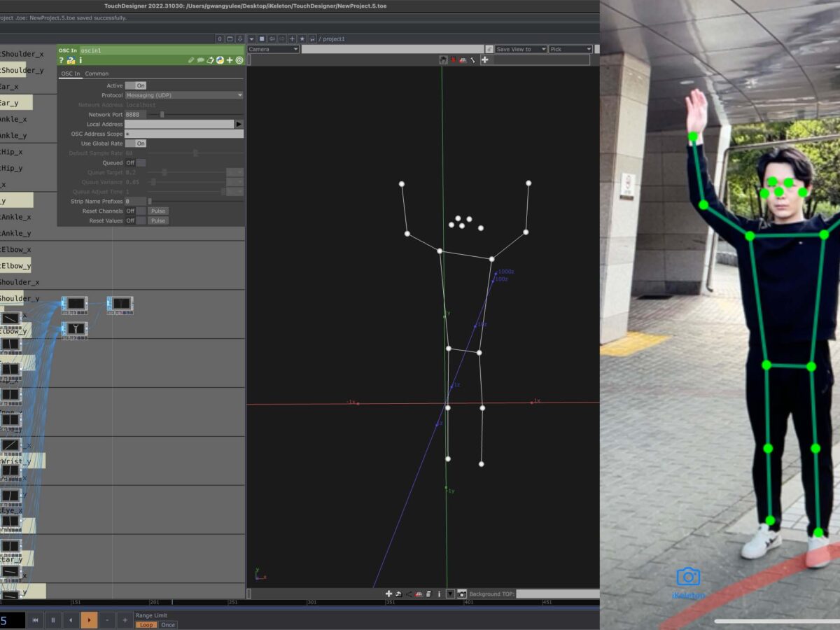
Task: Open the operator info 'i' icon
Action: 80,61
